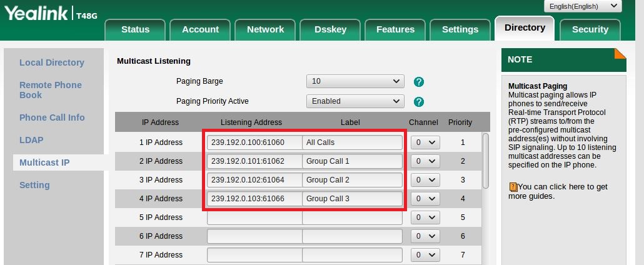Click the '1 IP Address' row label

(x=161, y=142)
